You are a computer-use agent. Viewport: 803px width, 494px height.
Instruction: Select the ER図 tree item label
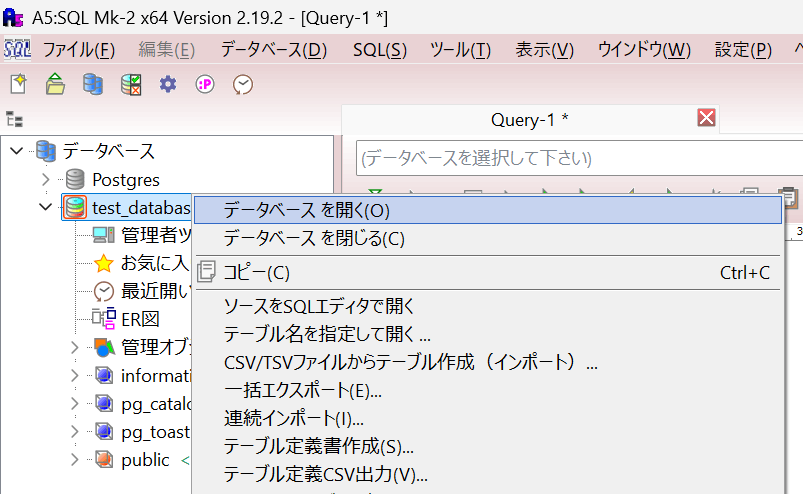click(x=140, y=319)
